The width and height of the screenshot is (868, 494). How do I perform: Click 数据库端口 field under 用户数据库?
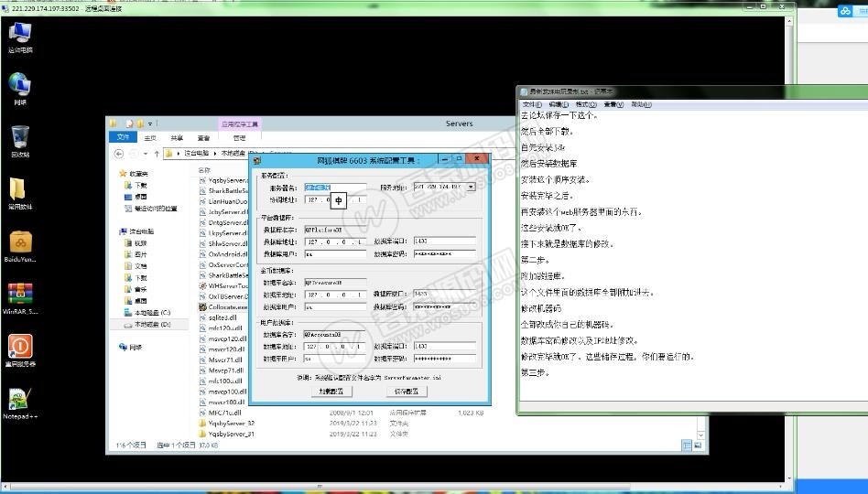[x=444, y=346]
